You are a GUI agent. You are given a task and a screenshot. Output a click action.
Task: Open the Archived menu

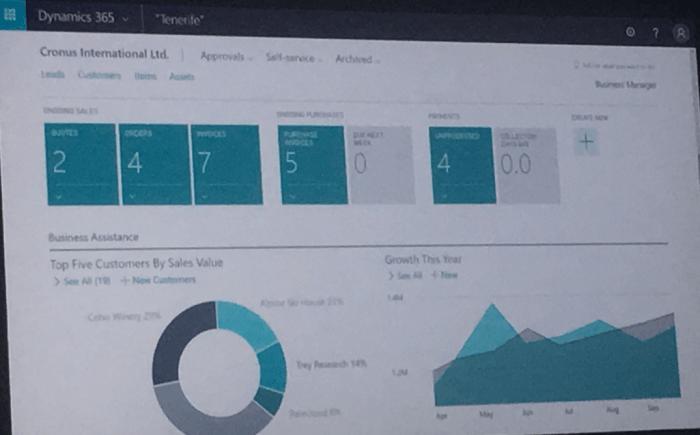tap(356, 59)
